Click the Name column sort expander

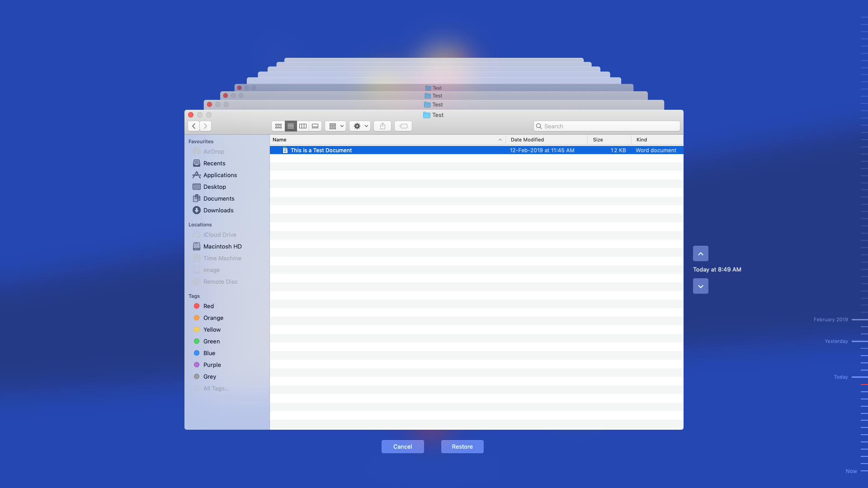(500, 140)
